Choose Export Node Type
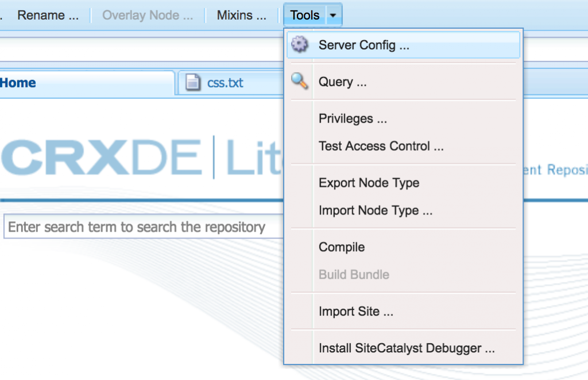The image size is (588, 380). coord(369,183)
